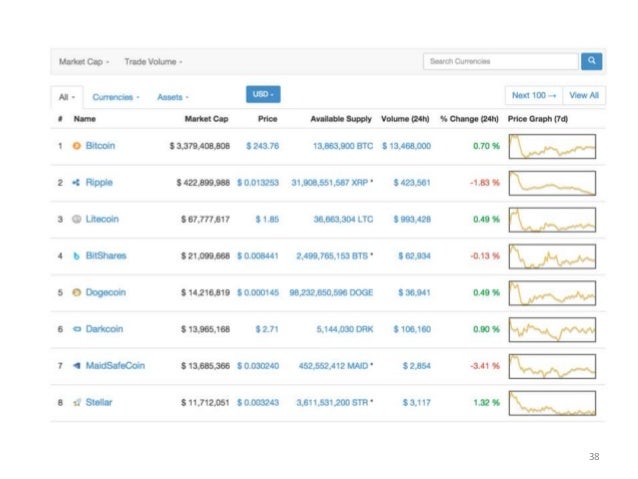Click MaidSafeCoin volume $ 2,854
The height and width of the screenshot is (479, 638).
[416, 365]
